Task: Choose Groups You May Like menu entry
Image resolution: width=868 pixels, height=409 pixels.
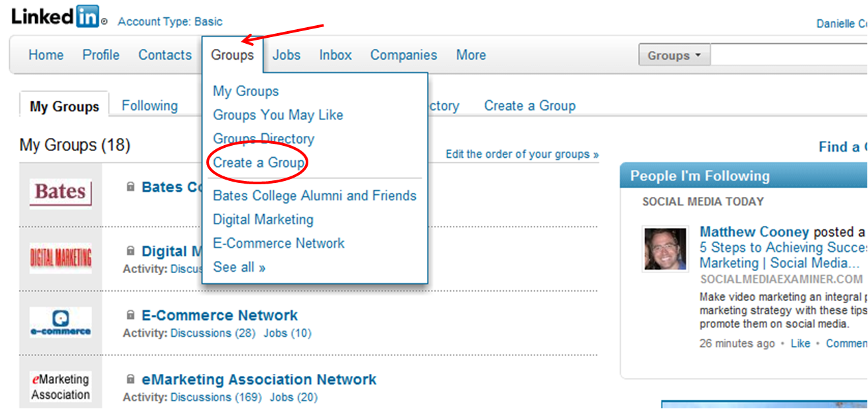Action: 278,115
